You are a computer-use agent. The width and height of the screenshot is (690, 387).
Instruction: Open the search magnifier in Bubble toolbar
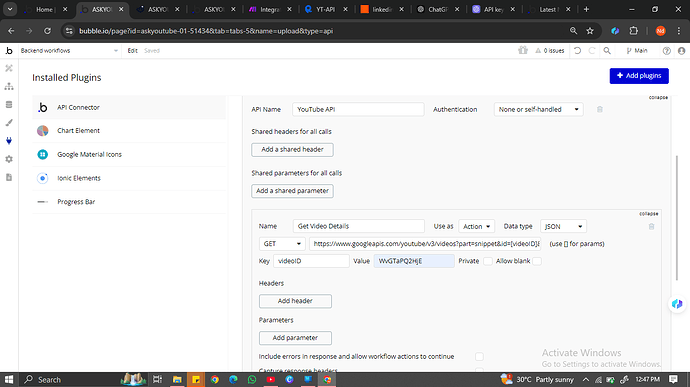coord(607,51)
